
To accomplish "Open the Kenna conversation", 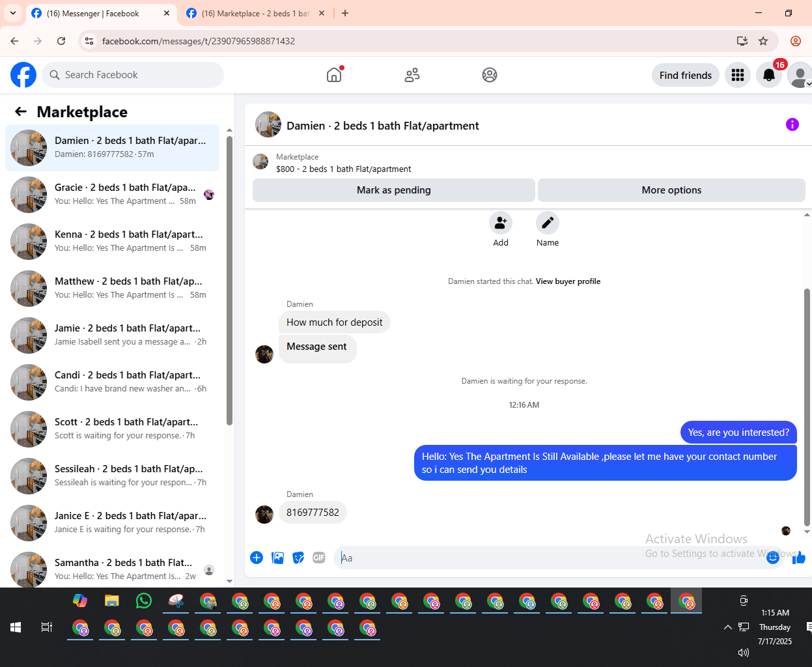I will tap(112, 242).
